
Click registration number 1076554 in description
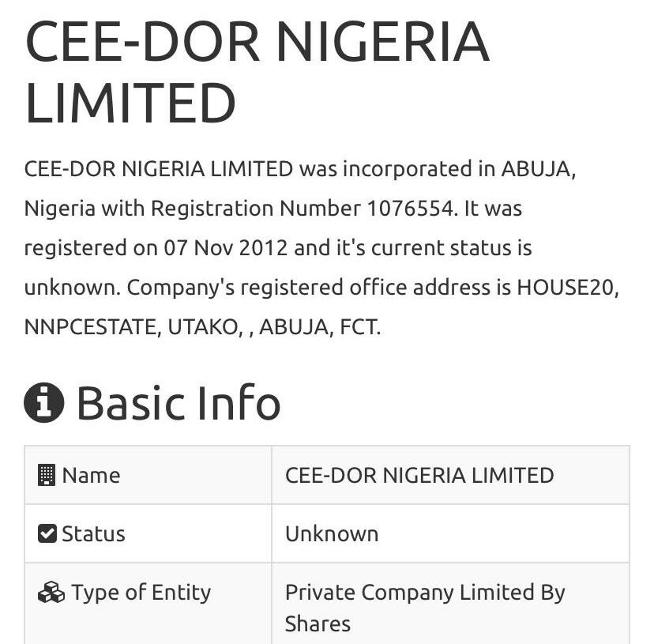point(410,209)
